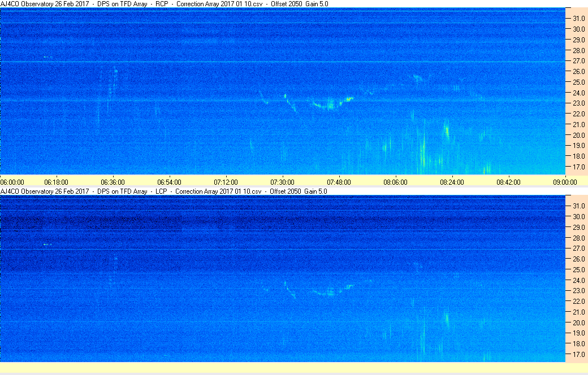Click 27.0 on the LCP frequency axis
This screenshot has width=588, height=375.
click(x=578, y=248)
